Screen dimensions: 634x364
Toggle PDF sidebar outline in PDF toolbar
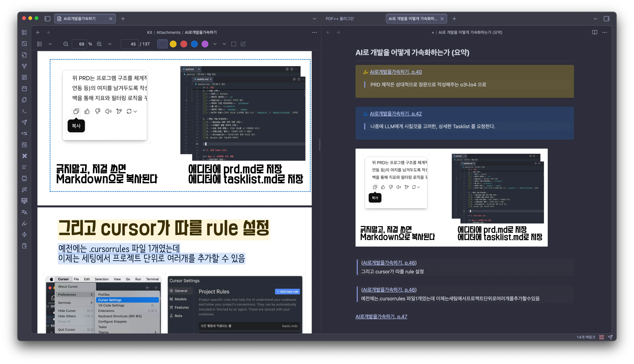39,44
